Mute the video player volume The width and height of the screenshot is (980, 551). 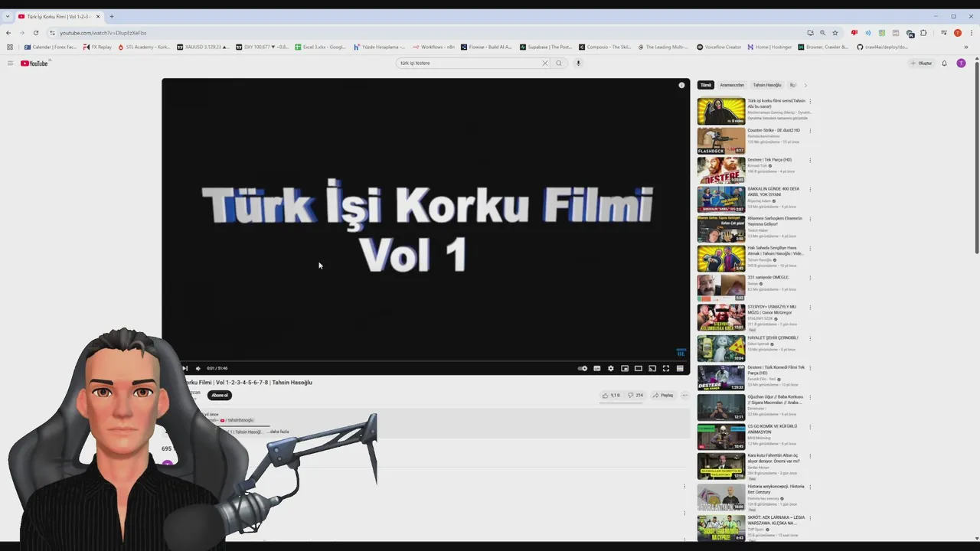[198, 368]
